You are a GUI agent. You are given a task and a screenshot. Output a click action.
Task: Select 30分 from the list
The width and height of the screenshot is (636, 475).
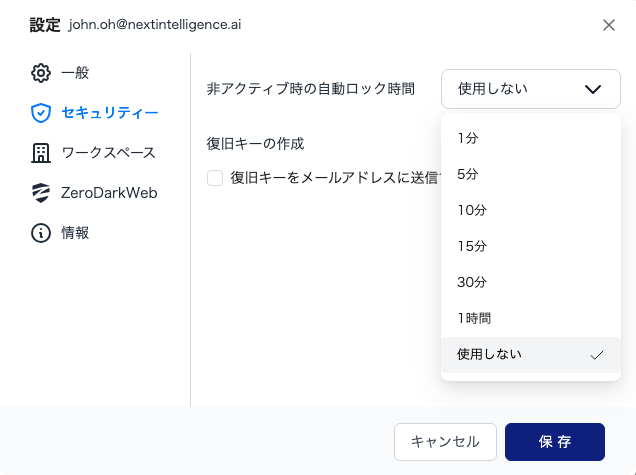471,282
